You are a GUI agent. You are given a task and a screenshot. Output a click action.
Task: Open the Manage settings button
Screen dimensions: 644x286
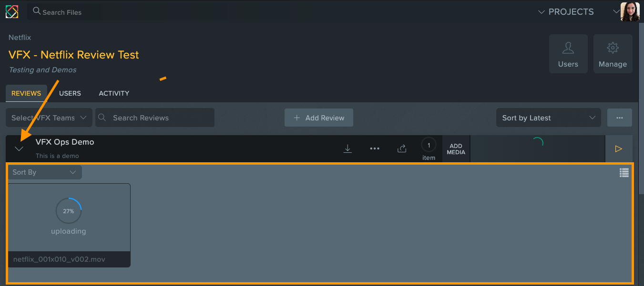coord(613,54)
